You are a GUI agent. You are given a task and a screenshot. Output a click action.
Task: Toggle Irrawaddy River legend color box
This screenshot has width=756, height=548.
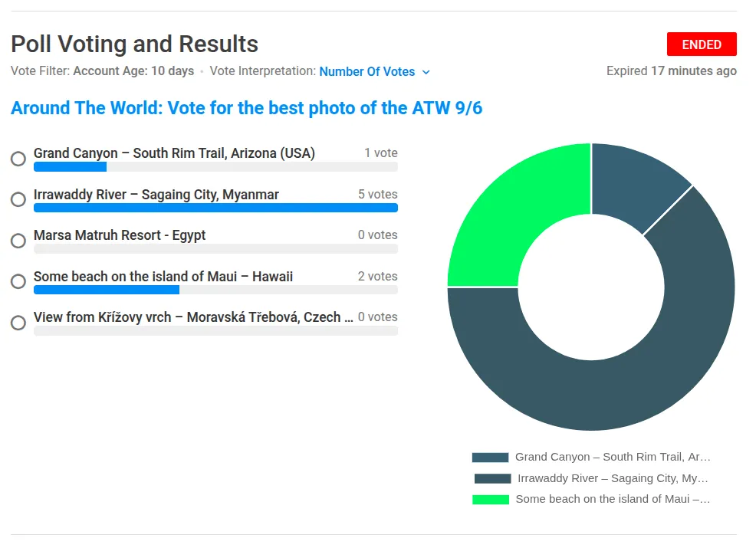tap(492, 478)
